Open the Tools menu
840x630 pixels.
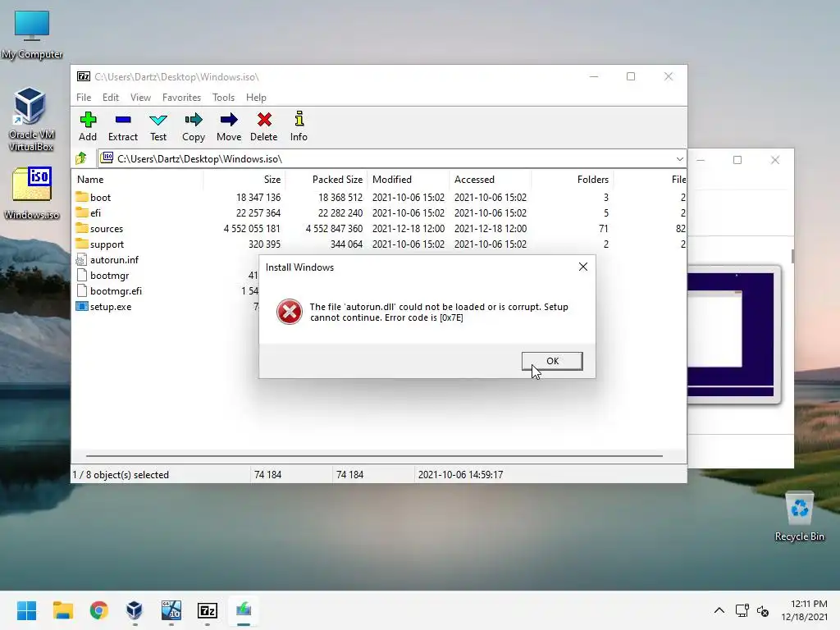(x=223, y=98)
